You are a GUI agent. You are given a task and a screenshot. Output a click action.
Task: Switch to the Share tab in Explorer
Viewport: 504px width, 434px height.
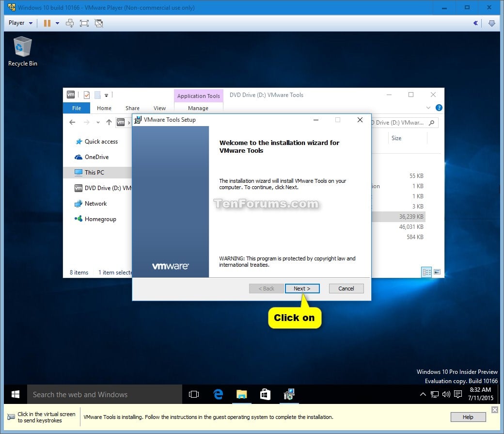tap(132, 108)
